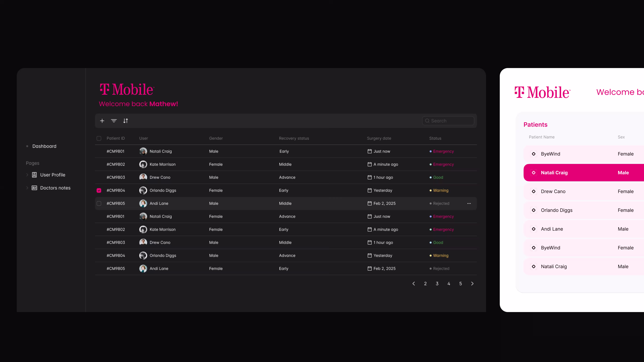Open the Dashboard menu item

click(44, 146)
